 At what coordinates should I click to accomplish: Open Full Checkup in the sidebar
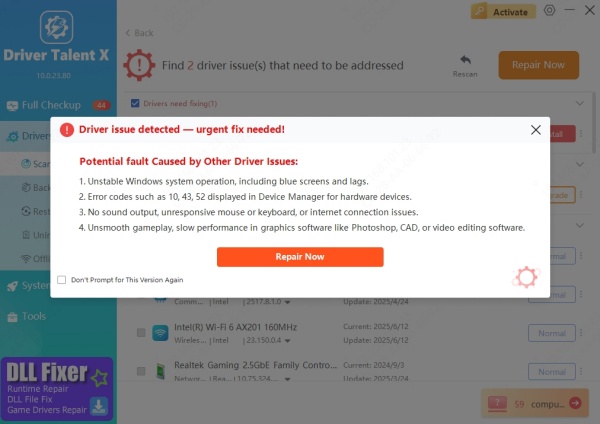tap(58, 105)
